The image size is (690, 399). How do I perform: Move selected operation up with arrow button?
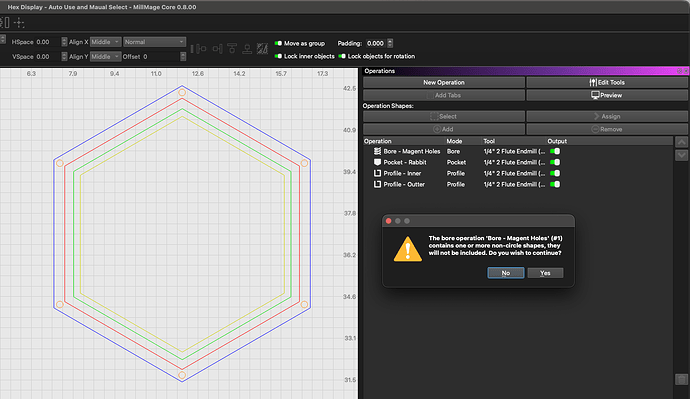click(681, 142)
